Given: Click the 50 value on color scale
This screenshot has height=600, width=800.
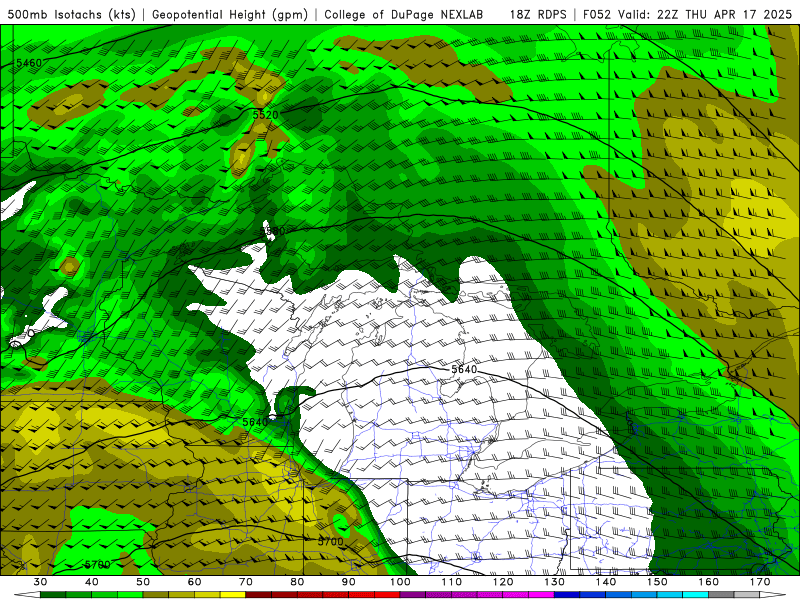Looking at the screenshot, I should (x=143, y=582).
